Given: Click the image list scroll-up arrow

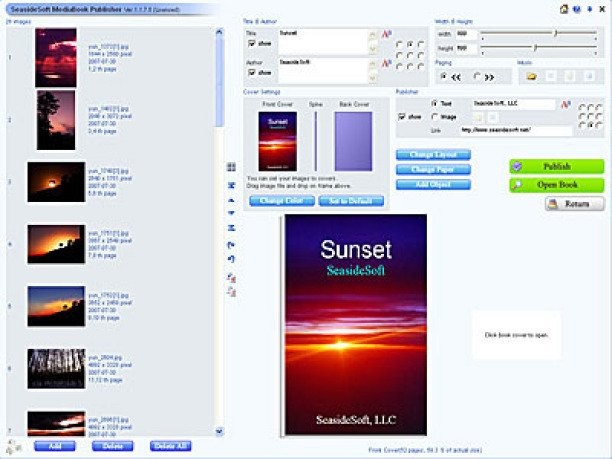Looking at the screenshot, I should 219,32.
